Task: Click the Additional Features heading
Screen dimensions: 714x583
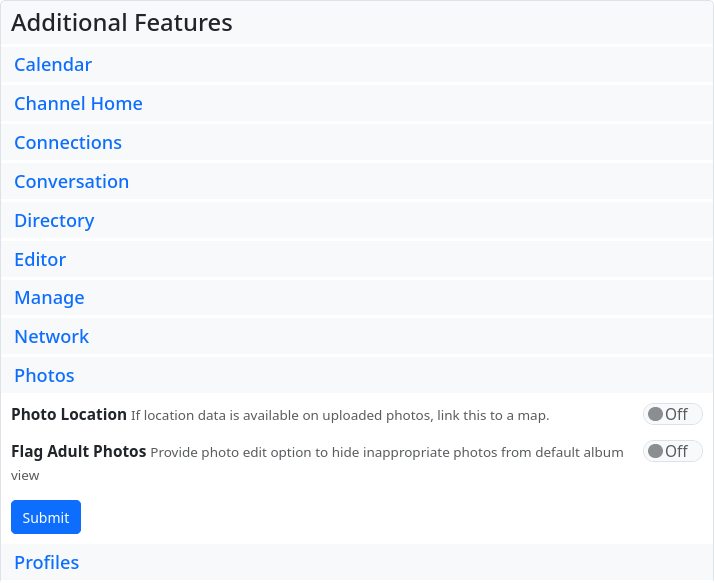Action: click(122, 23)
